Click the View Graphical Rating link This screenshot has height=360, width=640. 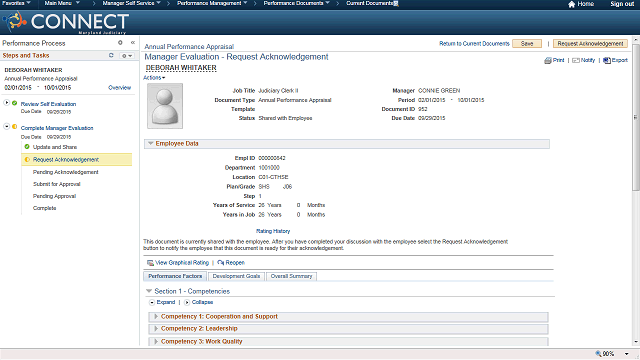(x=182, y=263)
